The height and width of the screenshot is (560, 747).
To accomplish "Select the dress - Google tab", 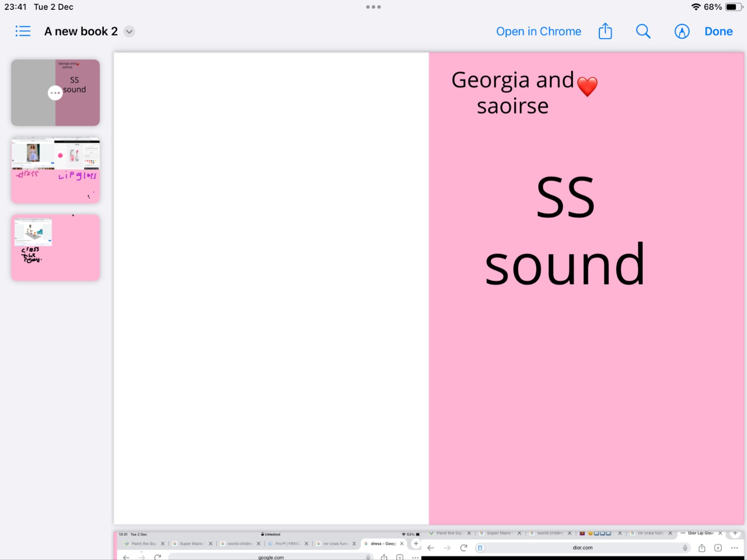I will pos(383,544).
